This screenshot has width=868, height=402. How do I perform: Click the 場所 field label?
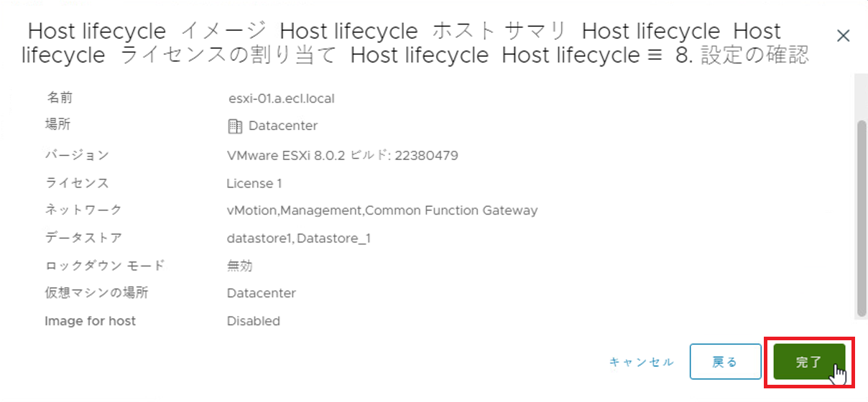coord(57,125)
